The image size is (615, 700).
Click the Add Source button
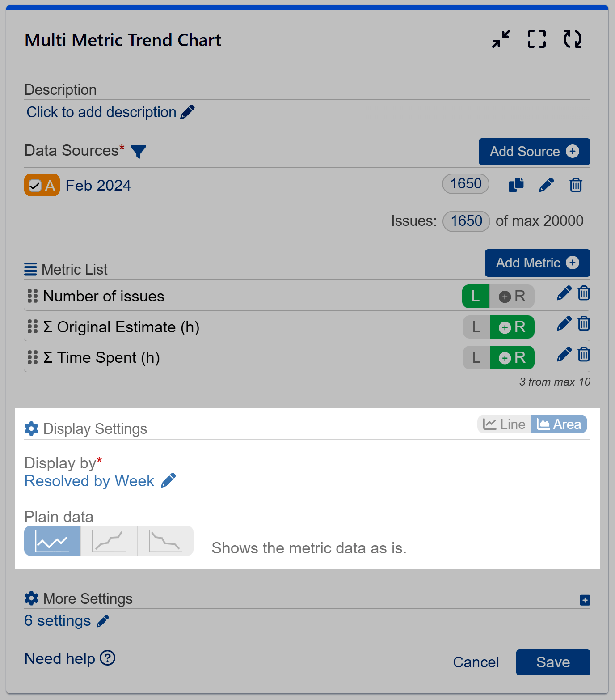click(x=534, y=152)
